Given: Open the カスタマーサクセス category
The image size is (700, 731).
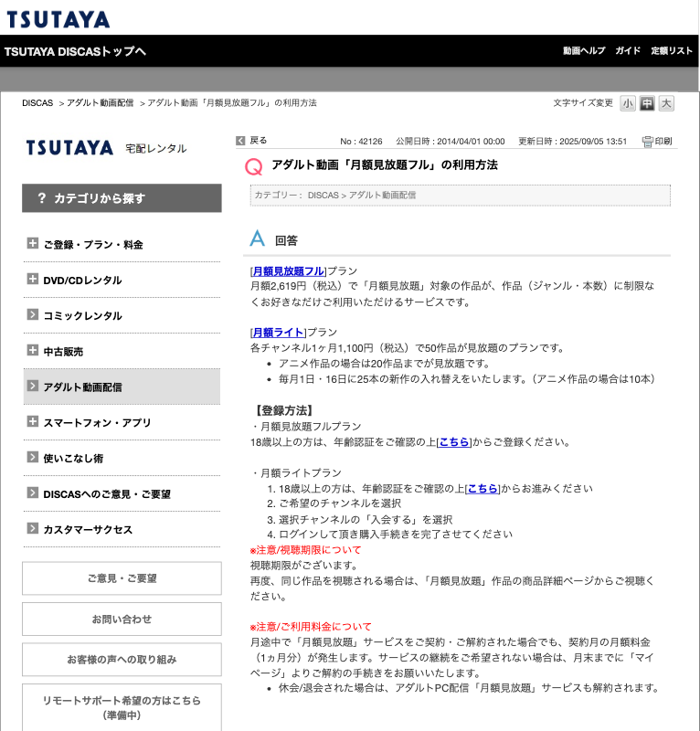Looking at the screenshot, I should pyautogui.click(x=88, y=530).
